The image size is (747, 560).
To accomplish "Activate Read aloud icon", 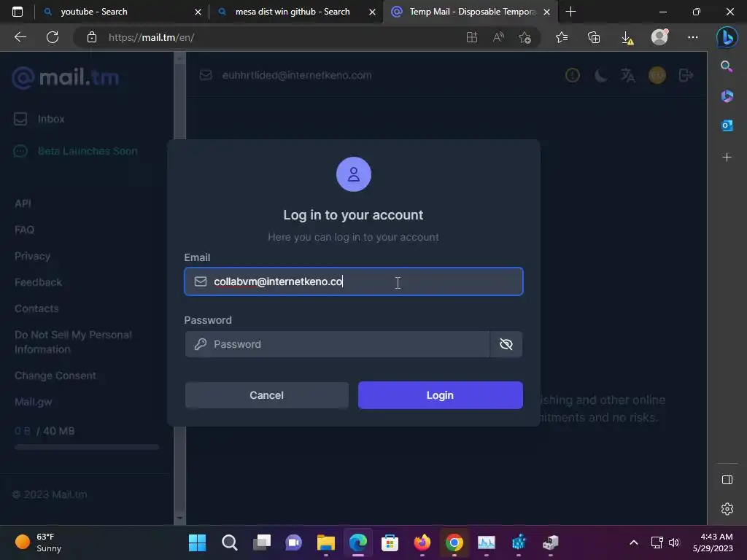I will (498, 37).
